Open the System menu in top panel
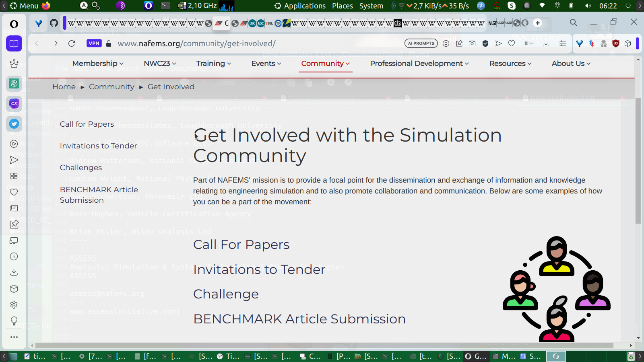The image size is (644, 362). click(371, 6)
